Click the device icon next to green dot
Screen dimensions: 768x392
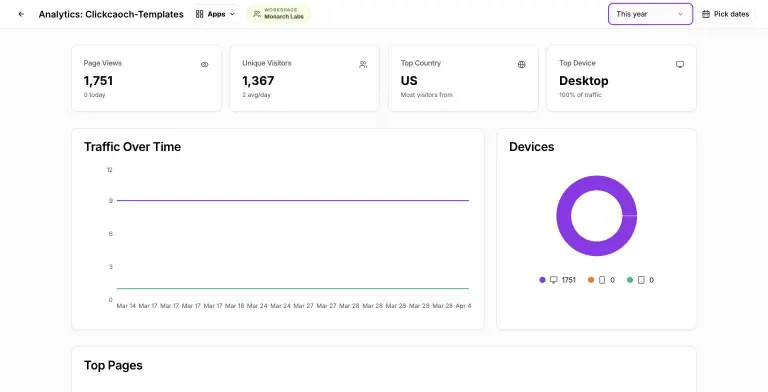(641, 280)
